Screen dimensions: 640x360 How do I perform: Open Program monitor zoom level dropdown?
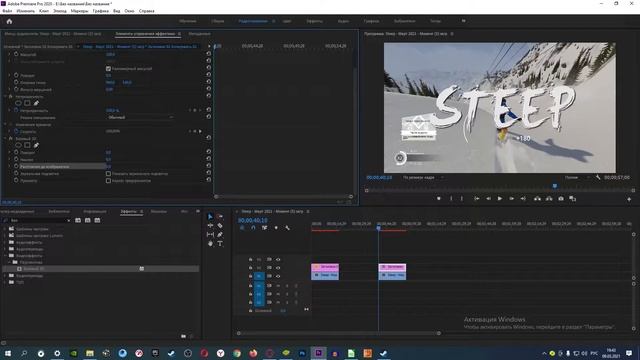click(x=424, y=178)
